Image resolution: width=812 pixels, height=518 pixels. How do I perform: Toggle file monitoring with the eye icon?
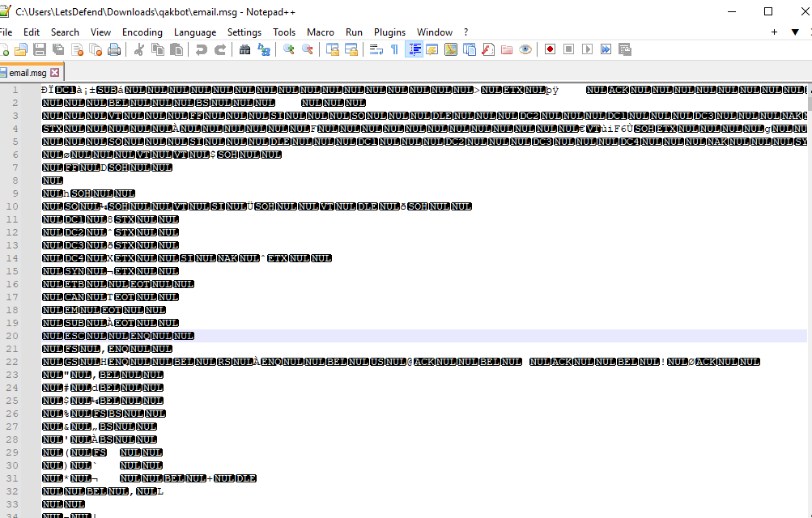coord(525,49)
